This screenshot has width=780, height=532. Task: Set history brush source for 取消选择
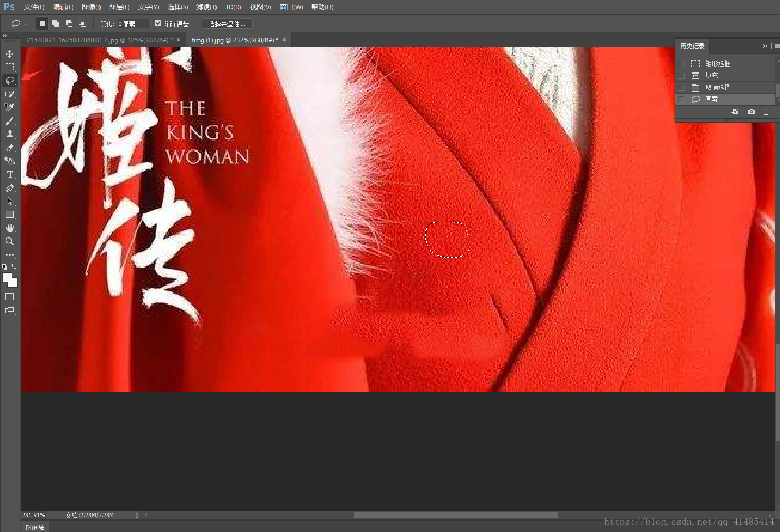pyautogui.click(x=682, y=87)
